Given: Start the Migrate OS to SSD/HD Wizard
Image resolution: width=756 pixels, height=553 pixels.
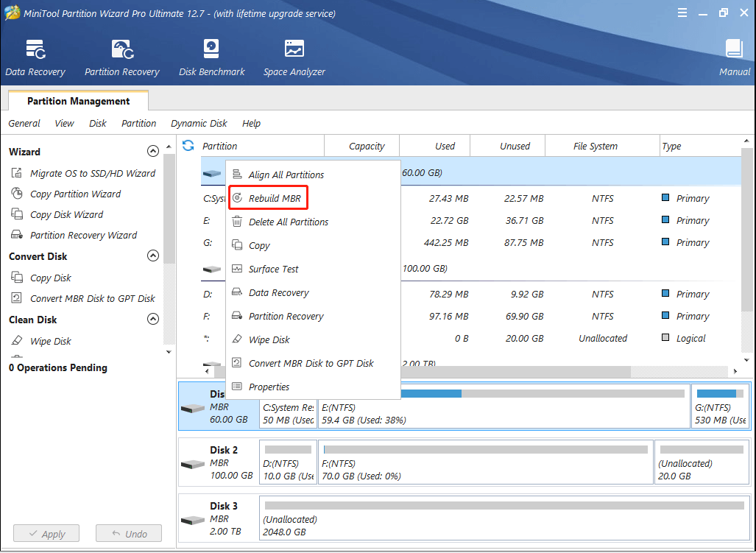Looking at the screenshot, I should pos(92,174).
